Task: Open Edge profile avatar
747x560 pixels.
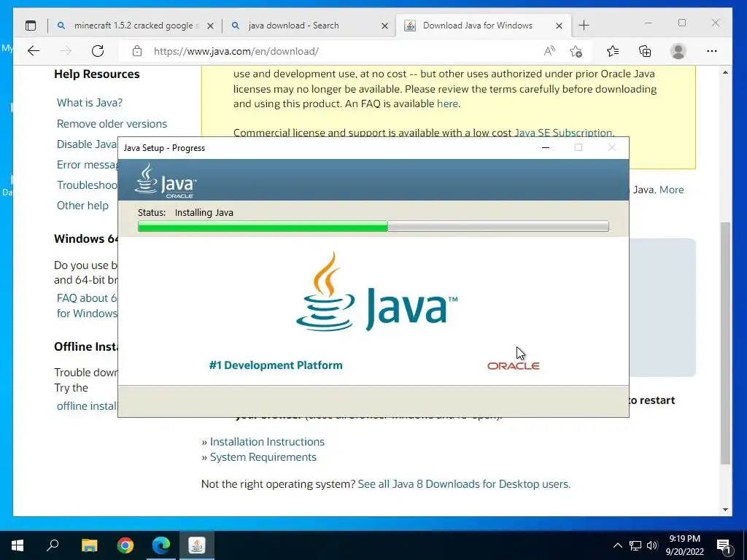Action: pyautogui.click(x=678, y=51)
